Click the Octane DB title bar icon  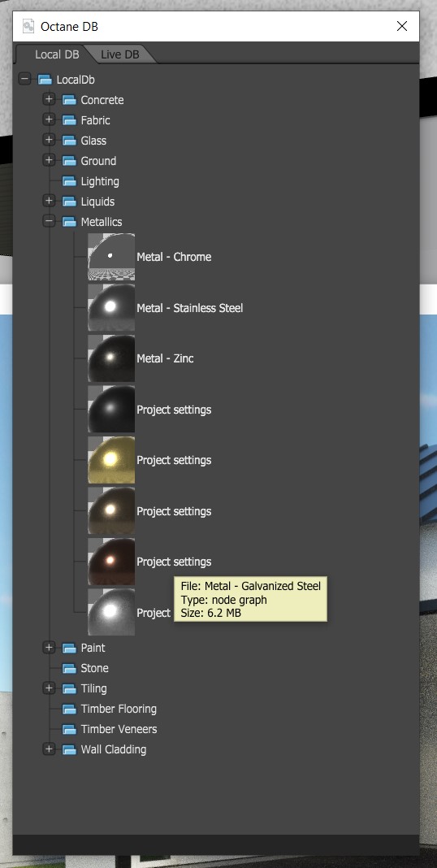28,26
